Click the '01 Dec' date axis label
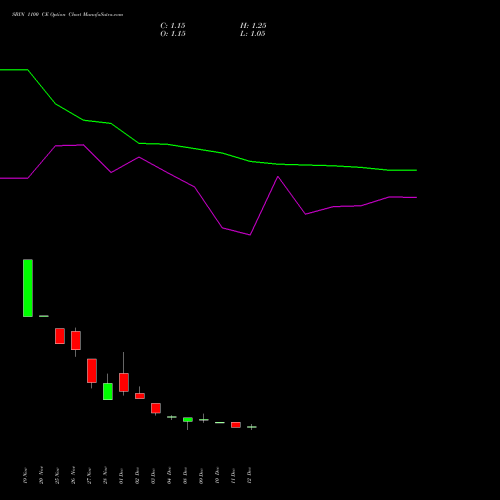The width and height of the screenshot is (500, 500). [x=122, y=476]
